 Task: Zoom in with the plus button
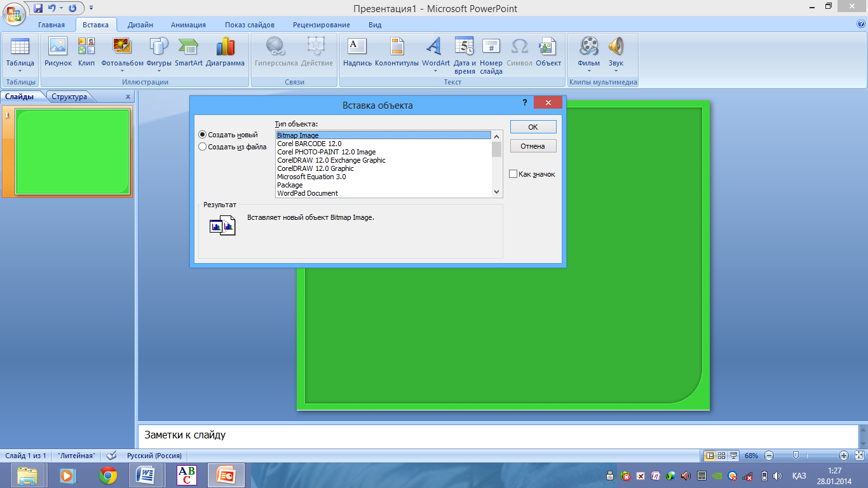click(844, 456)
